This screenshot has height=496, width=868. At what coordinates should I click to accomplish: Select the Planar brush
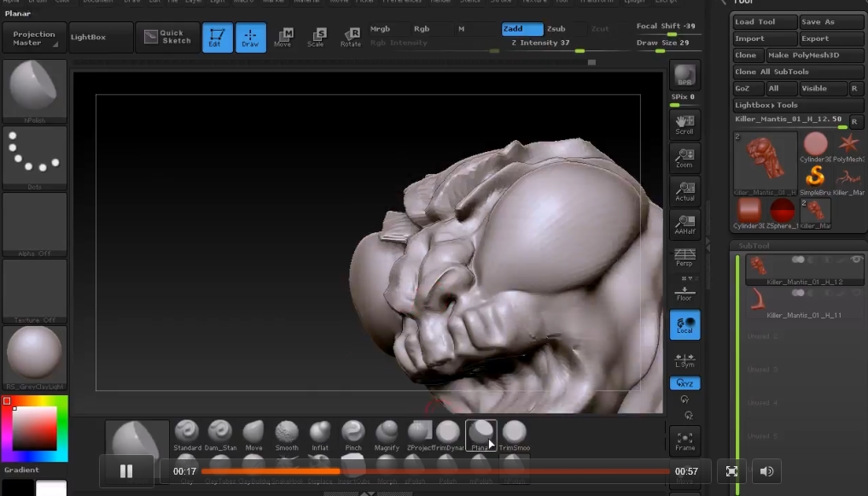(481, 435)
